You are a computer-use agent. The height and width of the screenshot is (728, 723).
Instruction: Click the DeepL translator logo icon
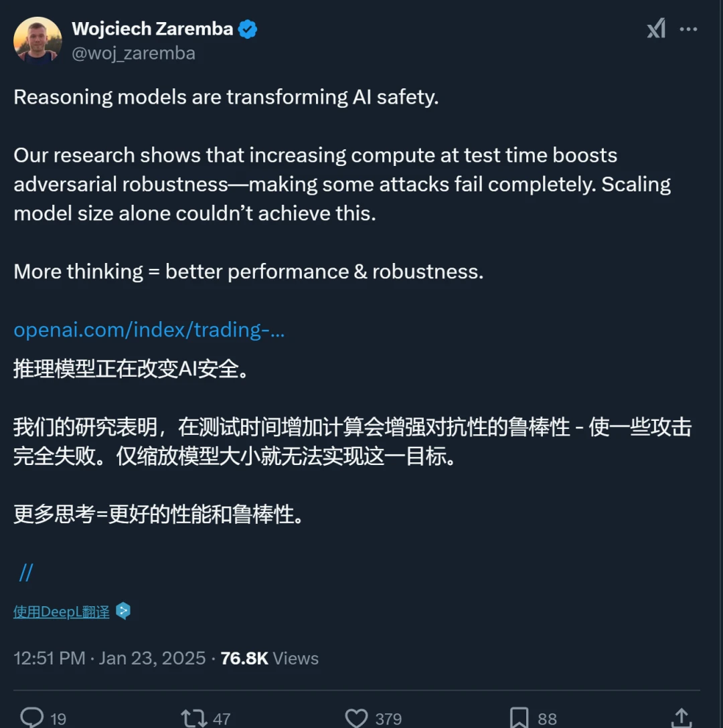tap(123, 611)
